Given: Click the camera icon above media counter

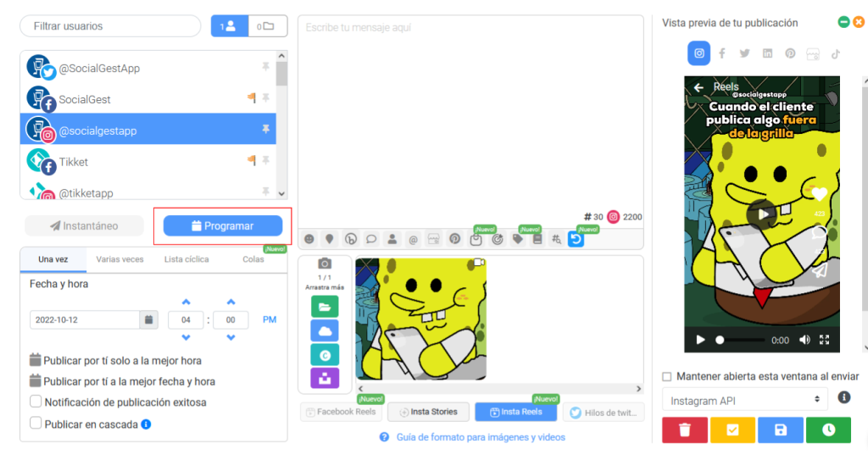Looking at the screenshot, I should (325, 264).
